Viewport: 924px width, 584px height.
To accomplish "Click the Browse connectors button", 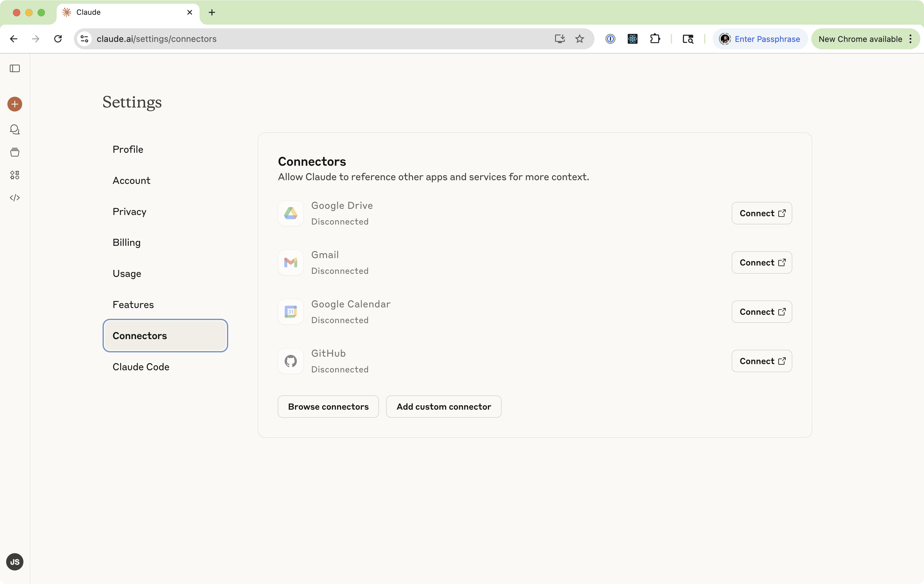I will pos(328,406).
